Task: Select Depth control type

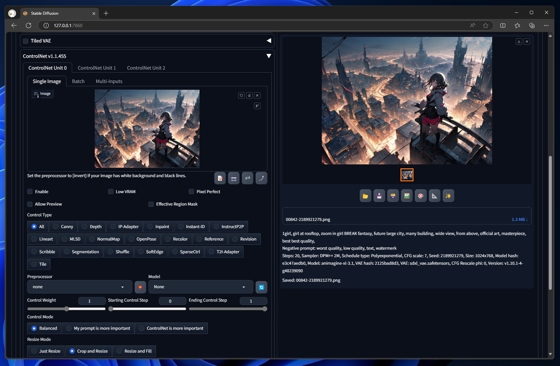Action: (92, 227)
